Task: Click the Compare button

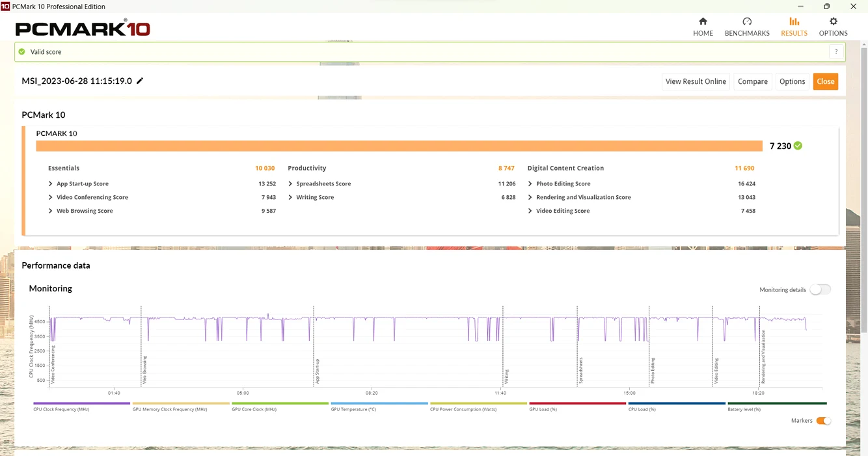Action: tap(753, 81)
